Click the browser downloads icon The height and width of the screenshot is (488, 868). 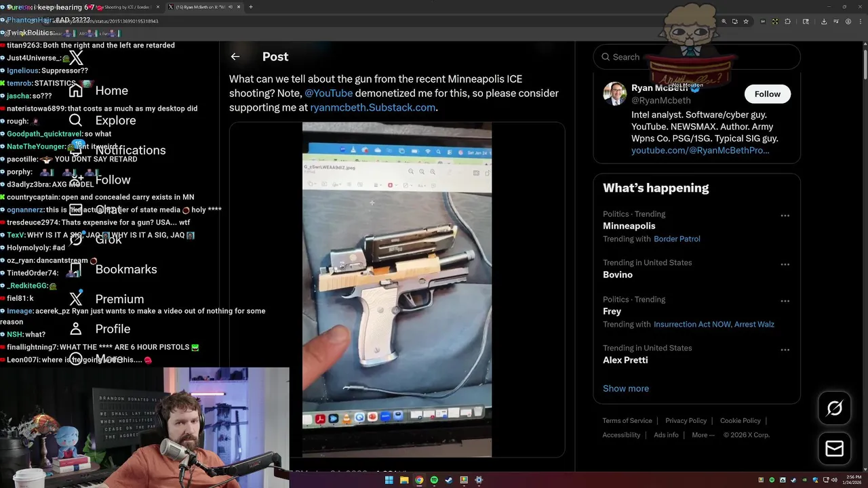(x=823, y=22)
